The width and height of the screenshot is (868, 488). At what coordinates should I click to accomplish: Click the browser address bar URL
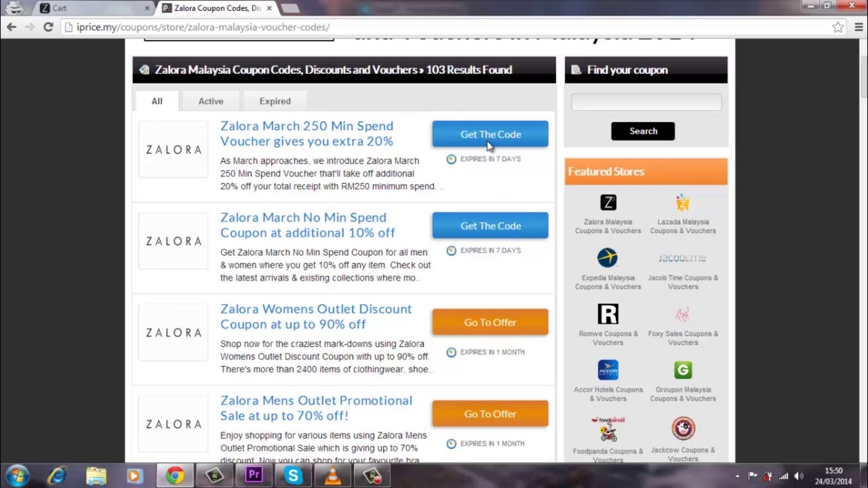coord(203,27)
